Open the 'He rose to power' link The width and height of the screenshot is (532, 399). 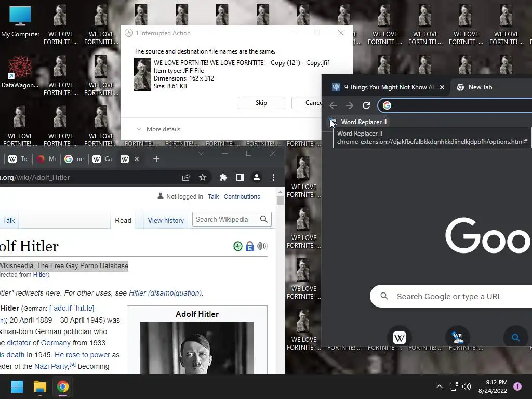pos(82,355)
